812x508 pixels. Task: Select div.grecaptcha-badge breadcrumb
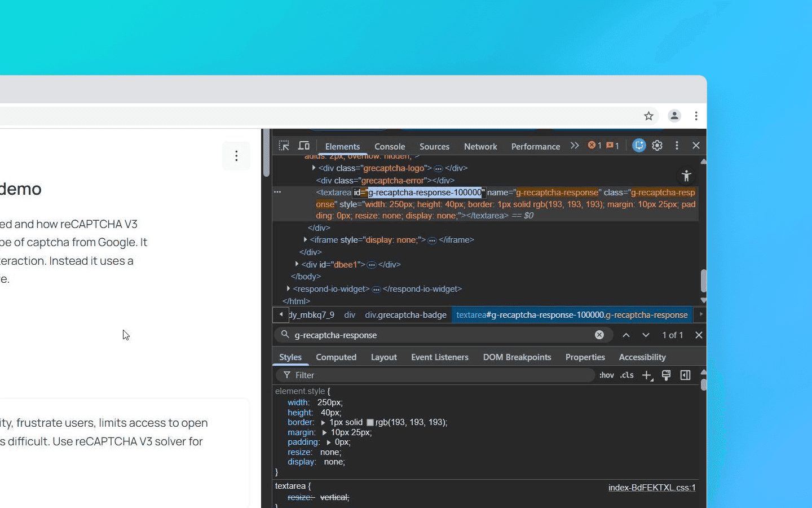point(405,315)
